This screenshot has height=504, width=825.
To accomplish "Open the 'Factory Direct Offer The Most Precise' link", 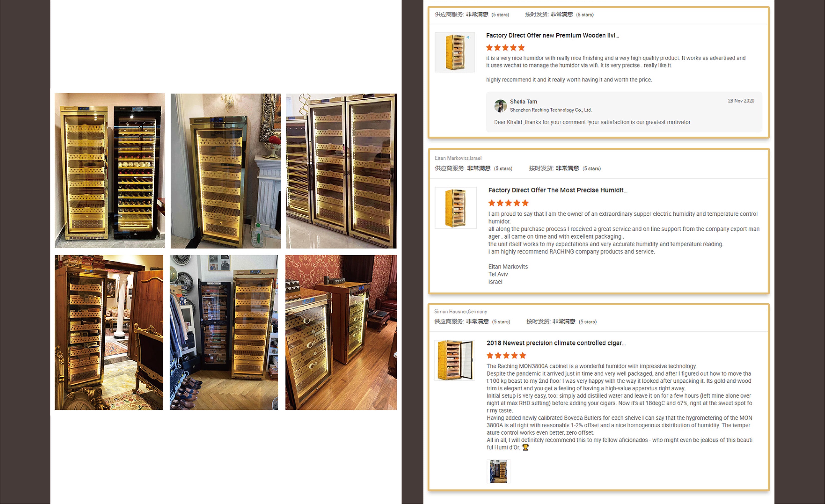I will click(x=558, y=190).
